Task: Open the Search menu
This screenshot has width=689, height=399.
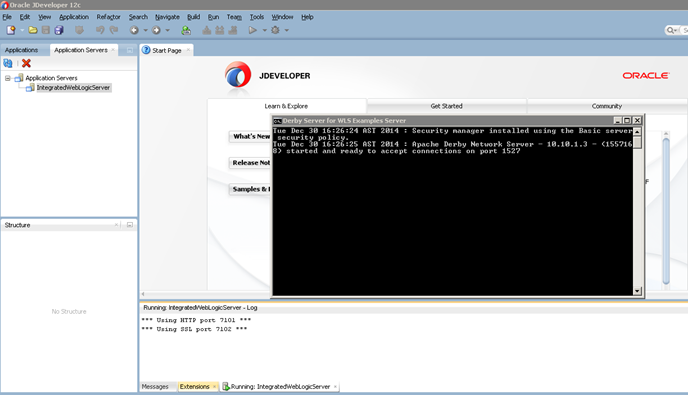Action: pyautogui.click(x=138, y=17)
